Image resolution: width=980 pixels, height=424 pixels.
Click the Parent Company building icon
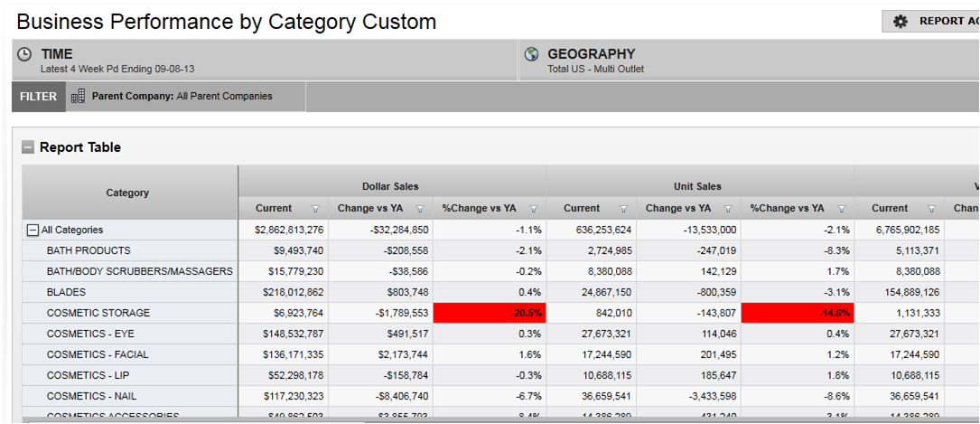click(x=78, y=96)
